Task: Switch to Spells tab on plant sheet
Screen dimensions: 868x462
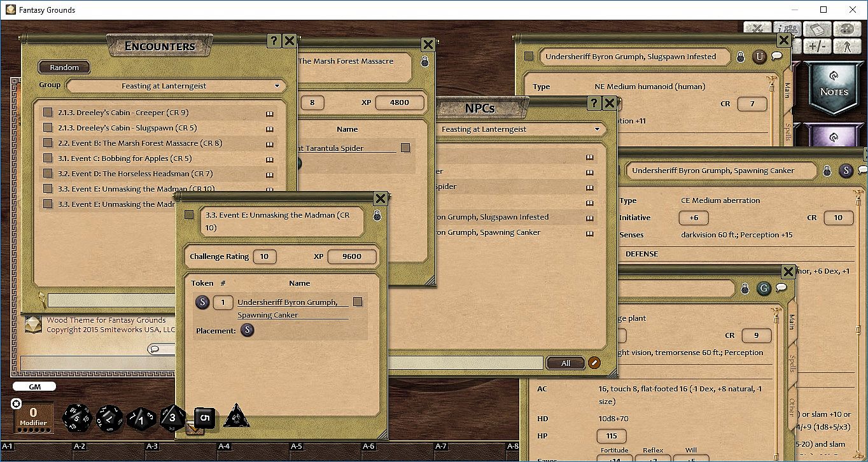Action: [792, 363]
